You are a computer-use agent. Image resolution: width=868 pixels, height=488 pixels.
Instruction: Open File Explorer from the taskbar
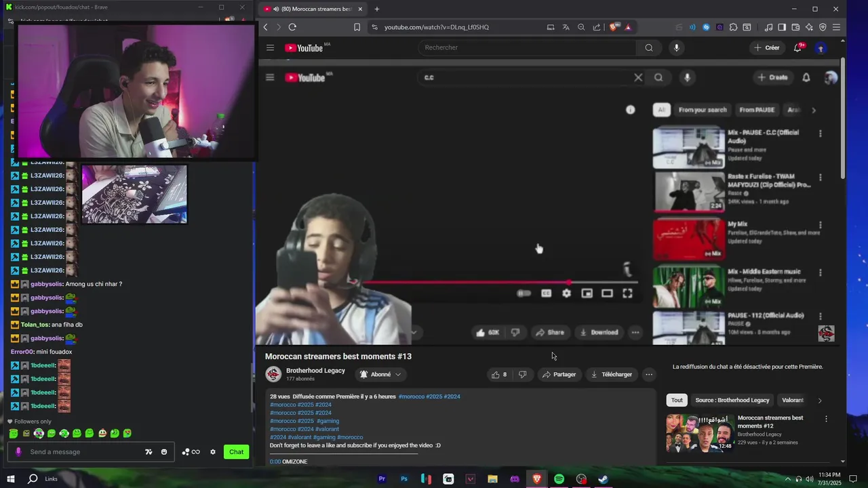pos(492,479)
